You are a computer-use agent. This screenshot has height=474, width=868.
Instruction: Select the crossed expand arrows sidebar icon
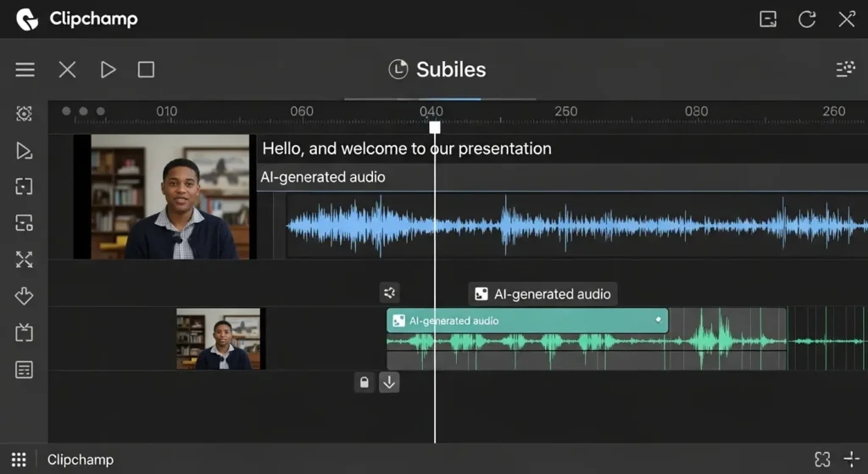24,259
